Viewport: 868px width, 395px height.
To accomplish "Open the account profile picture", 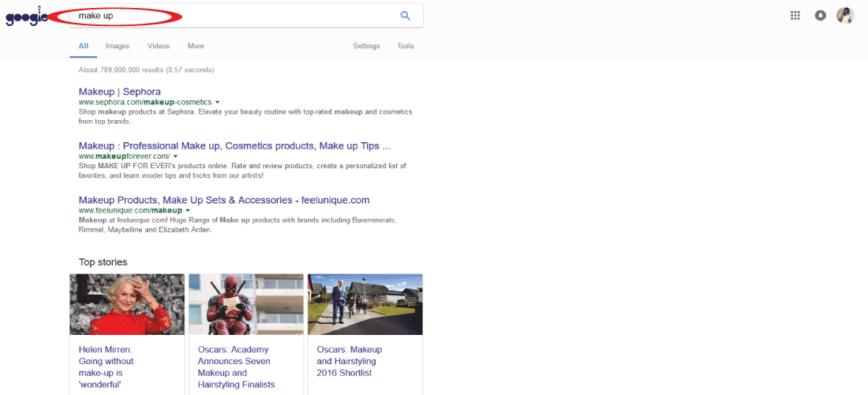I will (845, 16).
